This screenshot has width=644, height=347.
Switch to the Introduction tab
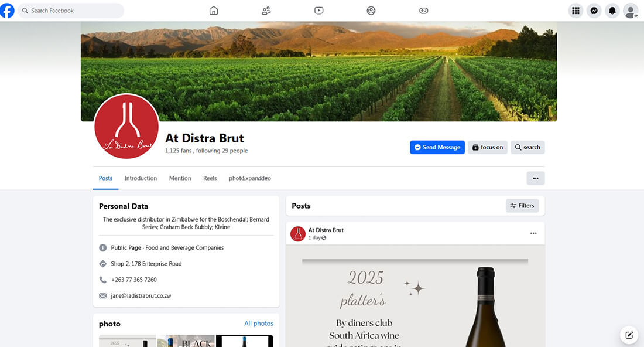coord(141,178)
